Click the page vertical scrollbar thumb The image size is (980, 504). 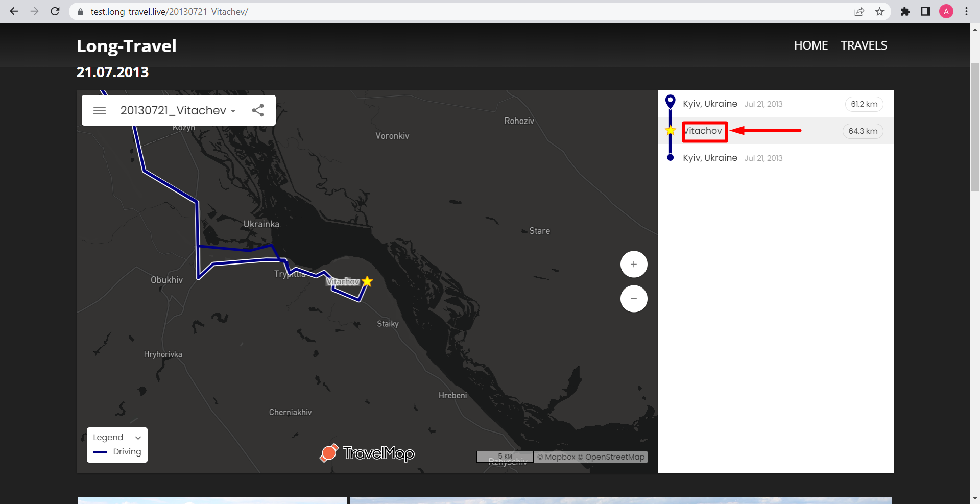(975, 128)
